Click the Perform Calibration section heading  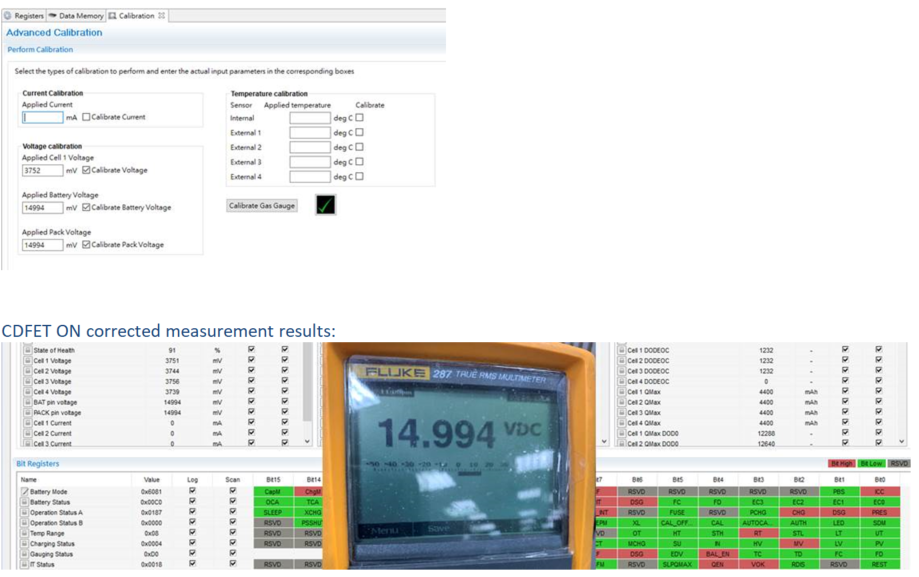coord(40,50)
